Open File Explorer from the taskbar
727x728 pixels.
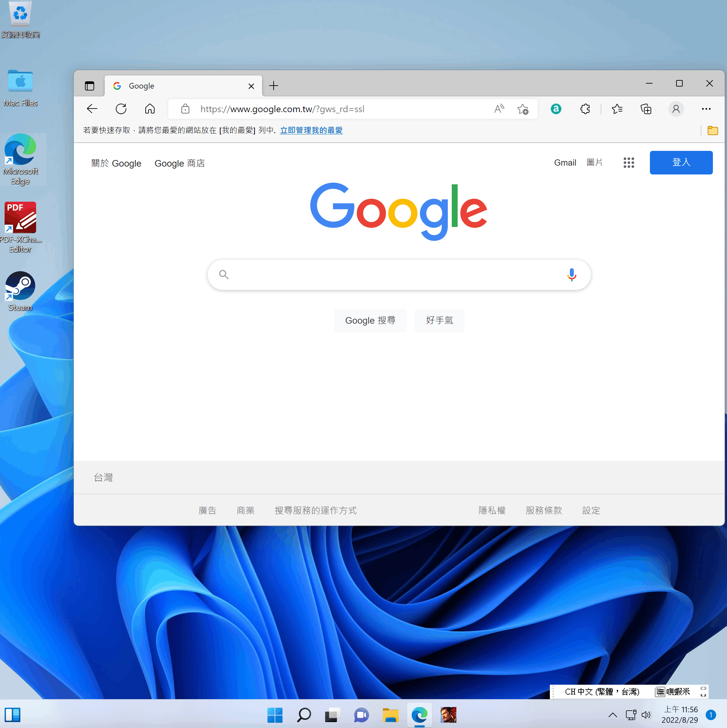(x=390, y=715)
